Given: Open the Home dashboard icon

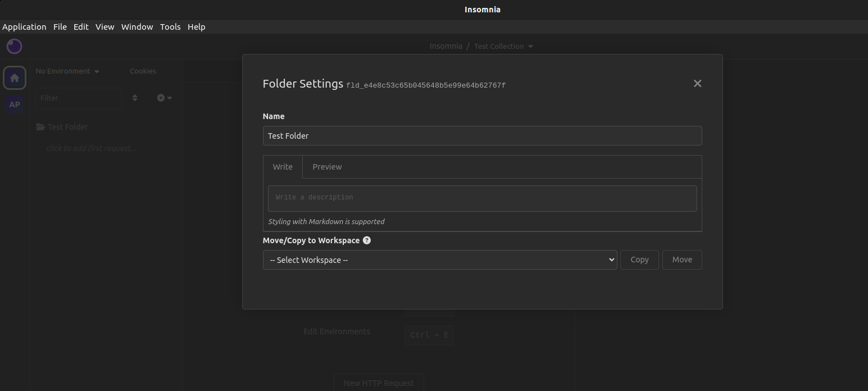Looking at the screenshot, I should (15, 78).
